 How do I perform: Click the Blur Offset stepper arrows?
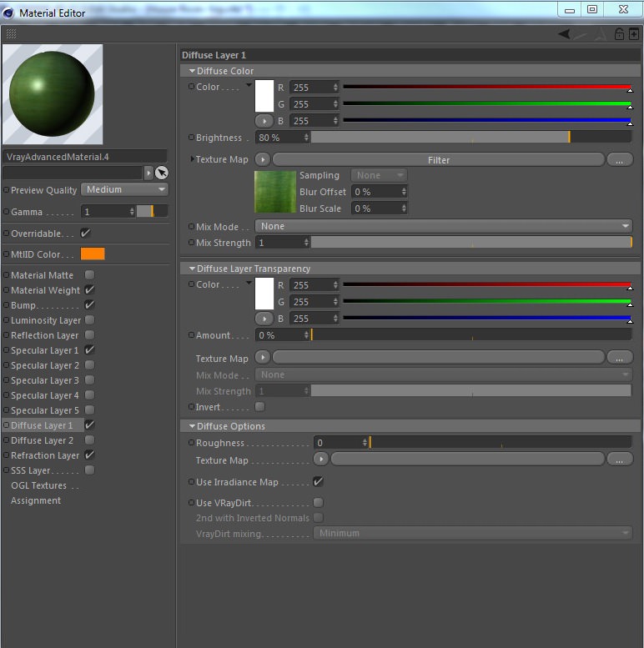click(x=404, y=191)
